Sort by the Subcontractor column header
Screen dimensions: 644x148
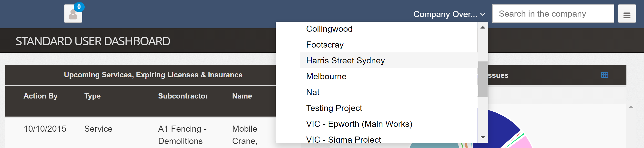[x=183, y=96]
